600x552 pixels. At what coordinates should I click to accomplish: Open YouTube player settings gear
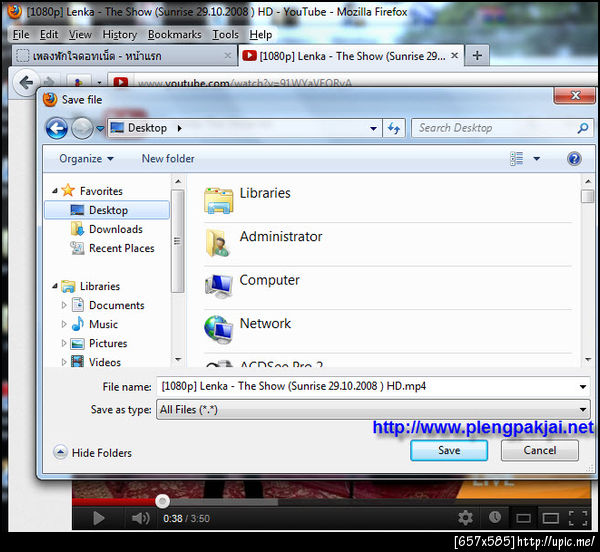[465, 518]
